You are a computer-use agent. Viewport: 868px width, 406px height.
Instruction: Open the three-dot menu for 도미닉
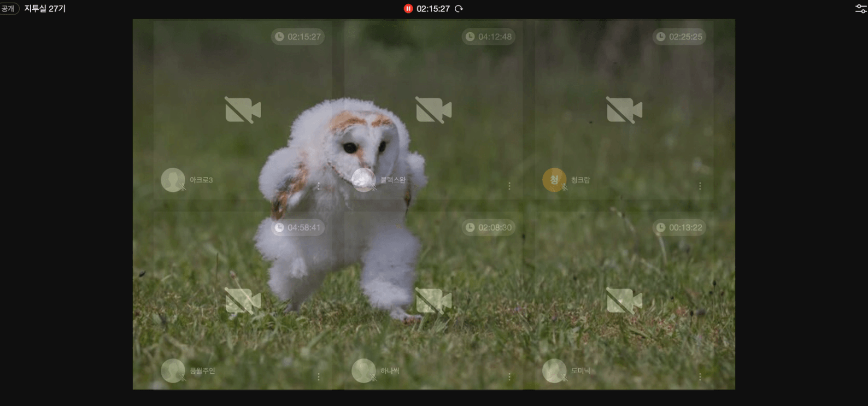coord(700,377)
